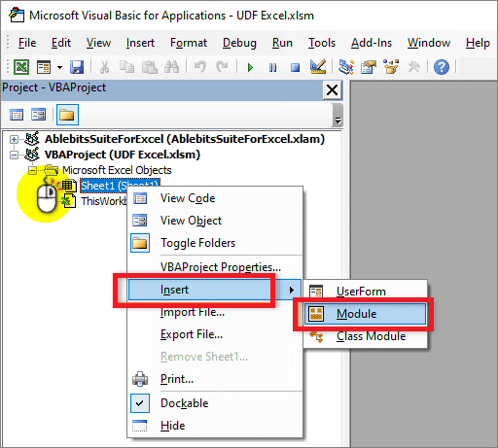Expand AblebitsSuiteForExcel project node
Image resolution: width=498 pixels, height=448 pixels.
pos(14,140)
